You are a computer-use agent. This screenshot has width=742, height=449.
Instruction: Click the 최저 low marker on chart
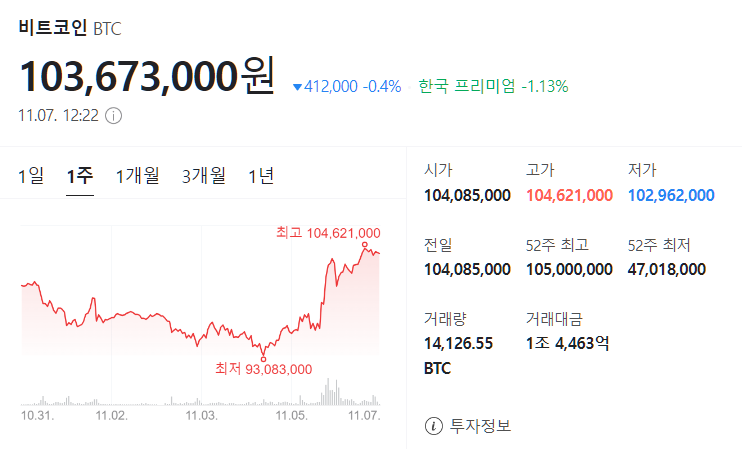263,357
